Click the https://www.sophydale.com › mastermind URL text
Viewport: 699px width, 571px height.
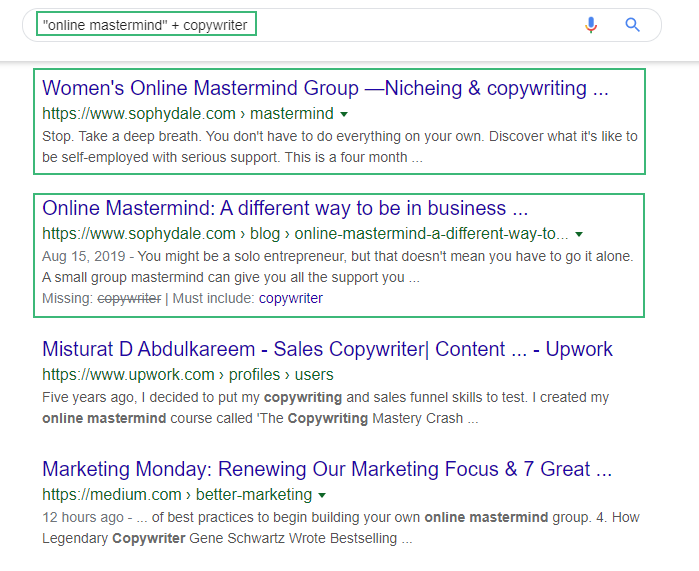[x=188, y=114]
